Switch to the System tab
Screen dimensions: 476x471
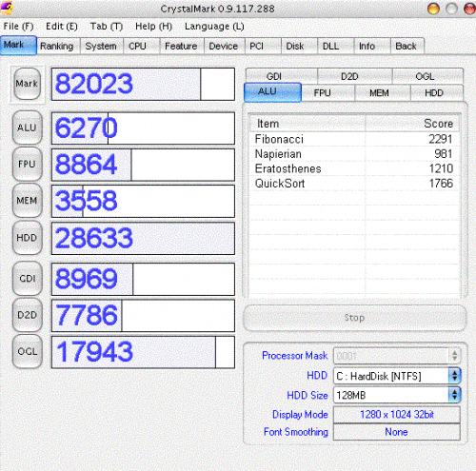click(x=101, y=47)
